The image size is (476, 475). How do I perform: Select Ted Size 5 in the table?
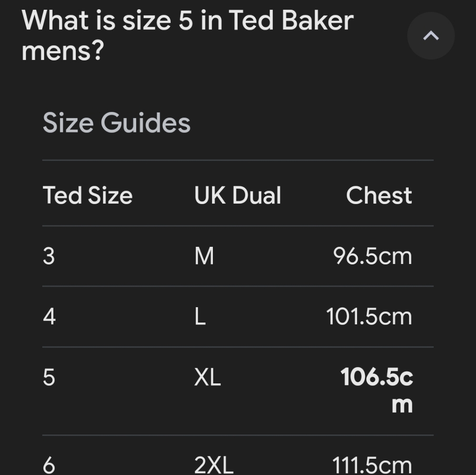pos(49,377)
